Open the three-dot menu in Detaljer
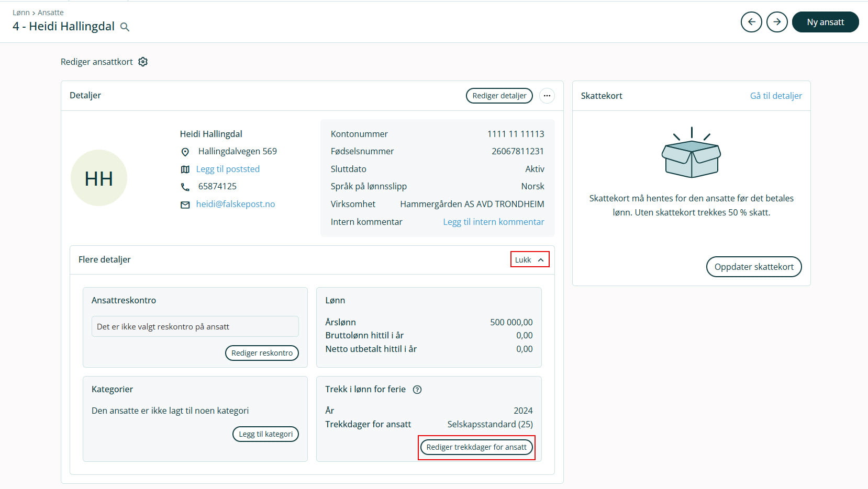This screenshot has height=489, width=868. click(547, 96)
